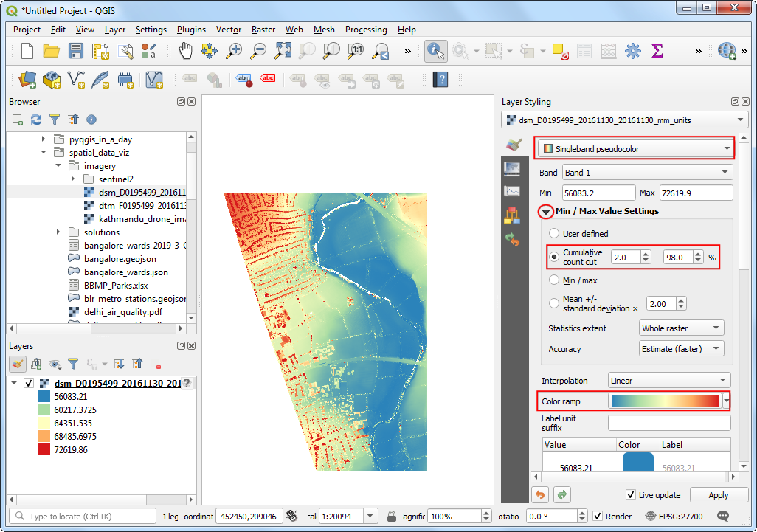
Task: Click the Apply button
Action: (x=719, y=495)
